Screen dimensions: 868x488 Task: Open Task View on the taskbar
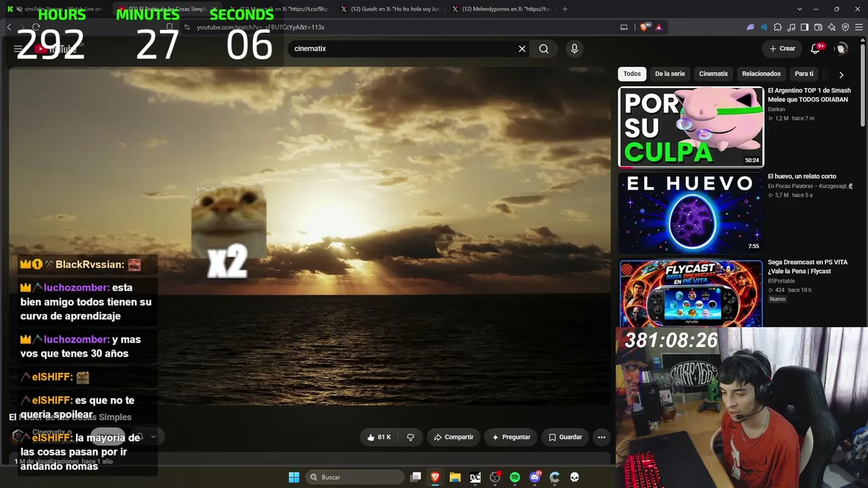(416, 477)
